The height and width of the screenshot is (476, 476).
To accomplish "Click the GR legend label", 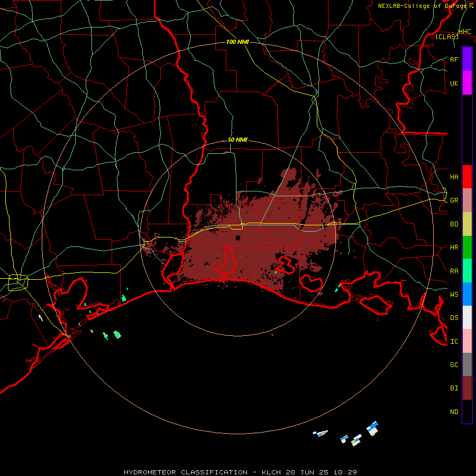I will [454, 200].
